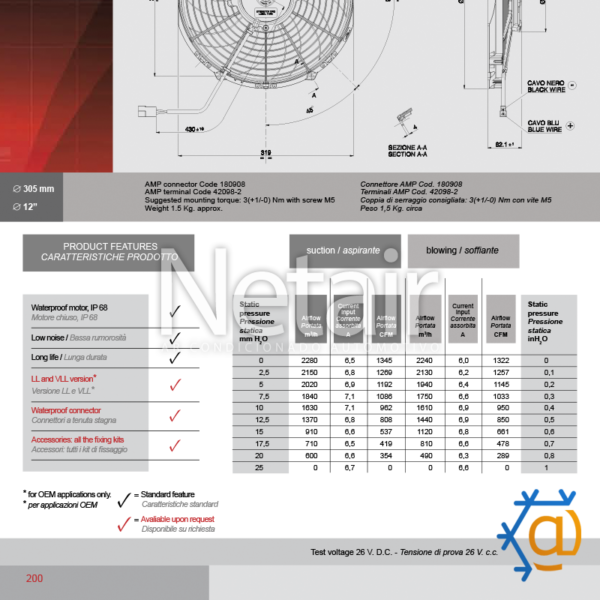
Task: Click the 305 mm diameter symbol
Action: pos(17,188)
